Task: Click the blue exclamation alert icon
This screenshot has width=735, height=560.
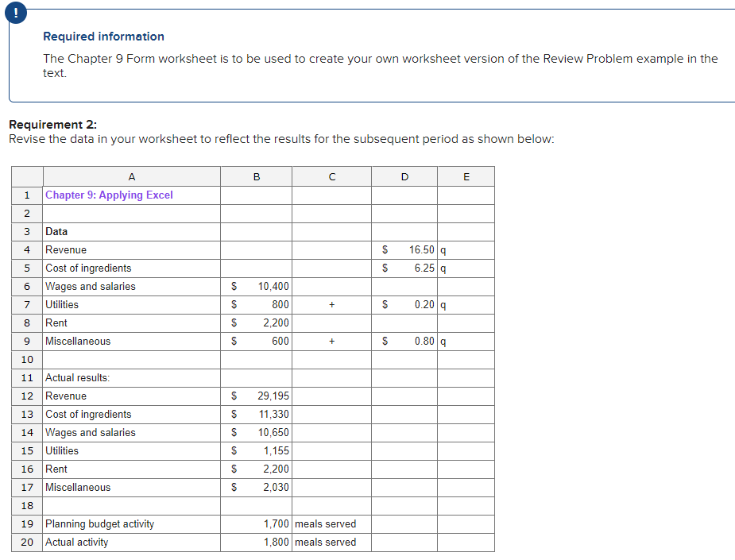Action: 16,13
